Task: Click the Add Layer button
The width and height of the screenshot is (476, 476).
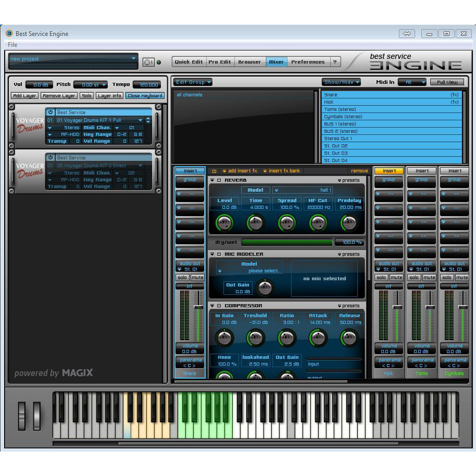Action: point(24,96)
